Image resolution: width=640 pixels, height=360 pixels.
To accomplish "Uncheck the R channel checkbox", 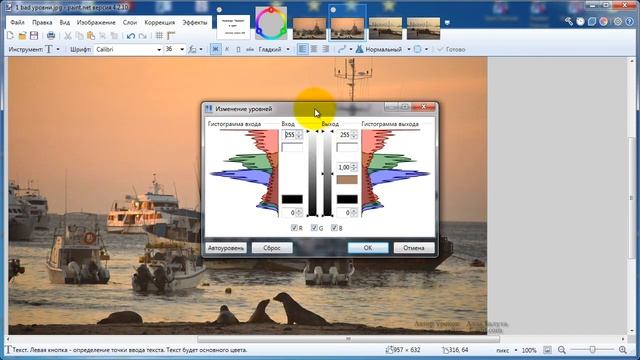I will 294,228.
